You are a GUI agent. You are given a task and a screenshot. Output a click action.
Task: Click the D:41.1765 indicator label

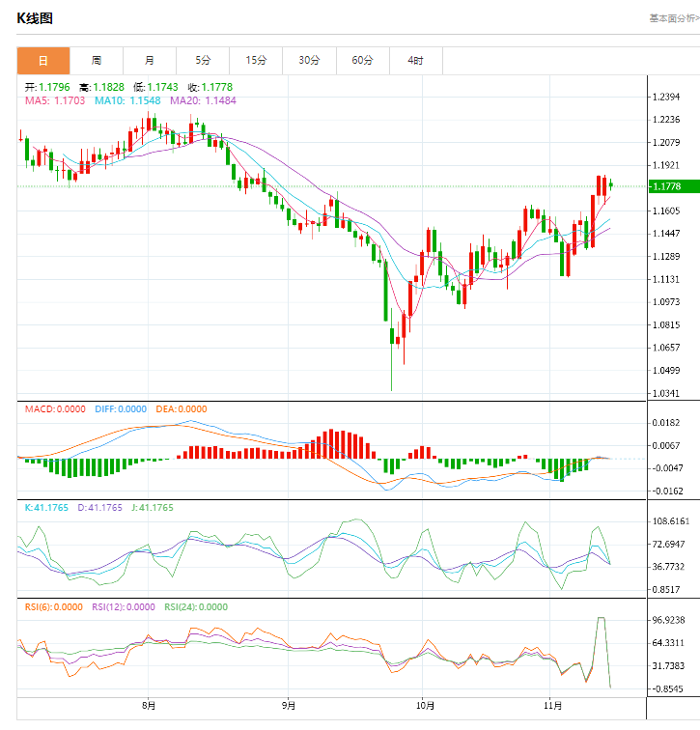(x=100, y=508)
